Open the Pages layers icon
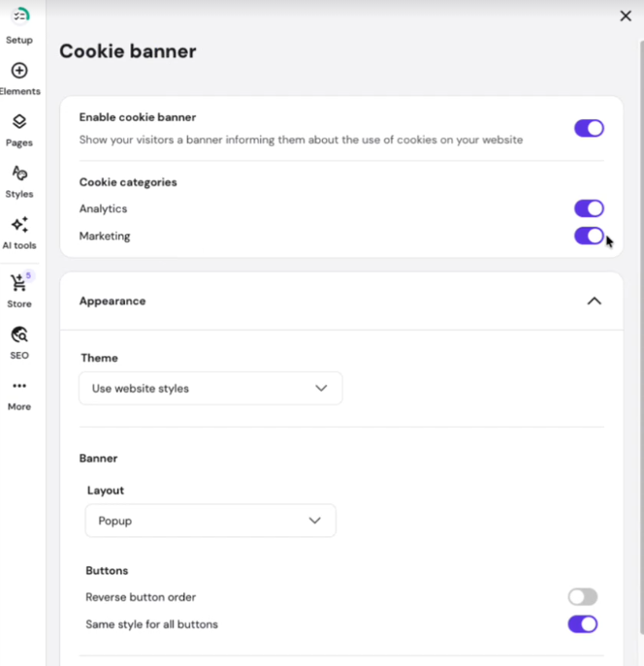The height and width of the screenshot is (666, 644). (19, 122)
